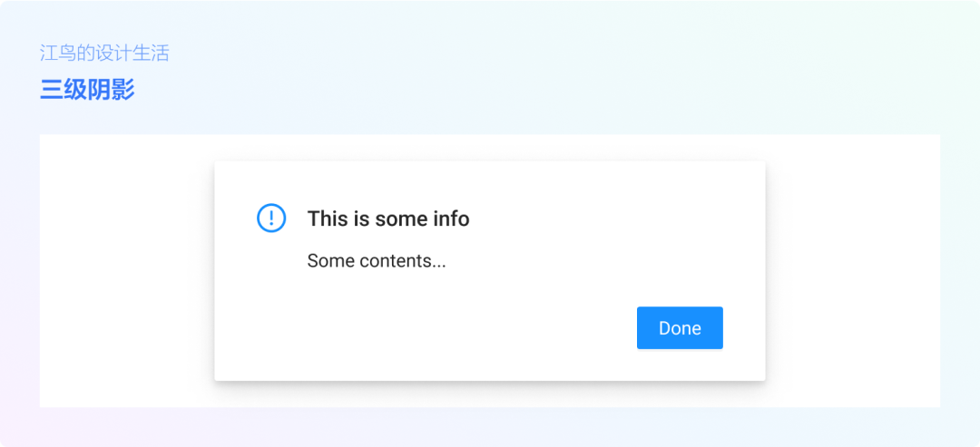Click the blue info exclamation icon
Screen dimensions: 980x447
[x=271, y=218]
